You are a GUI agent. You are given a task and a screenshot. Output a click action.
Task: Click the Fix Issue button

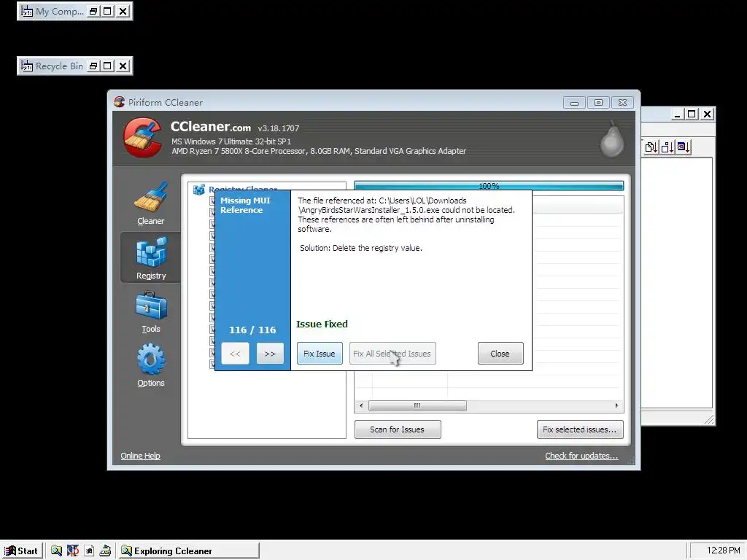[x=320, y=354]
